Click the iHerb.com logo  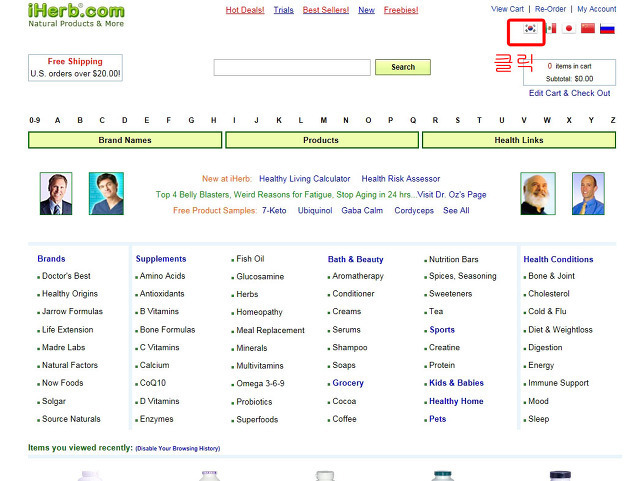click(x=76, y=16)
